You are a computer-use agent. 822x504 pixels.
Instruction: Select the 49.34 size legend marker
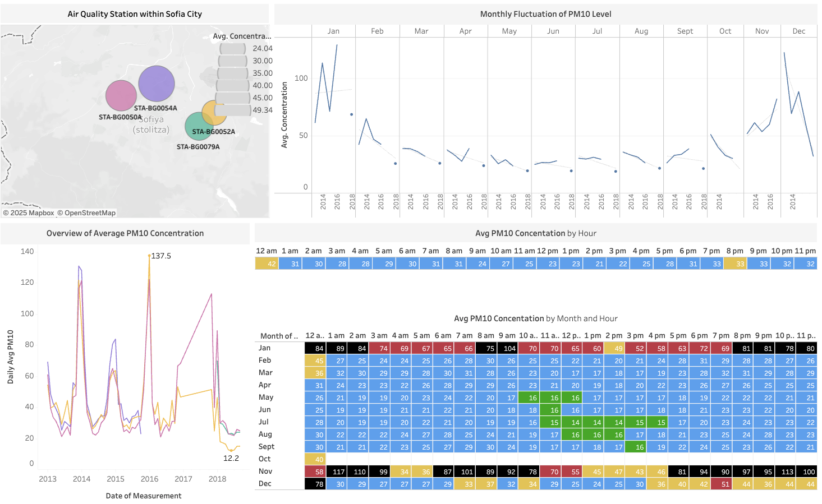[232, 110]
